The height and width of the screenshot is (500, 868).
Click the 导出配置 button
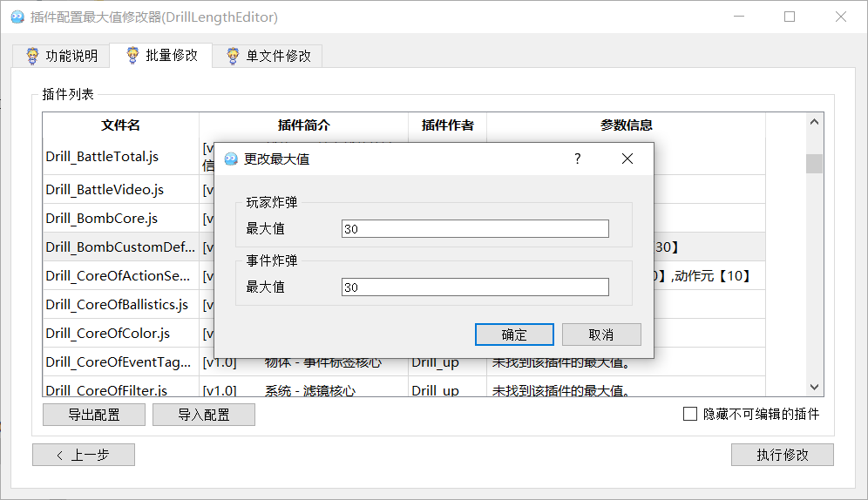(94, 415)
